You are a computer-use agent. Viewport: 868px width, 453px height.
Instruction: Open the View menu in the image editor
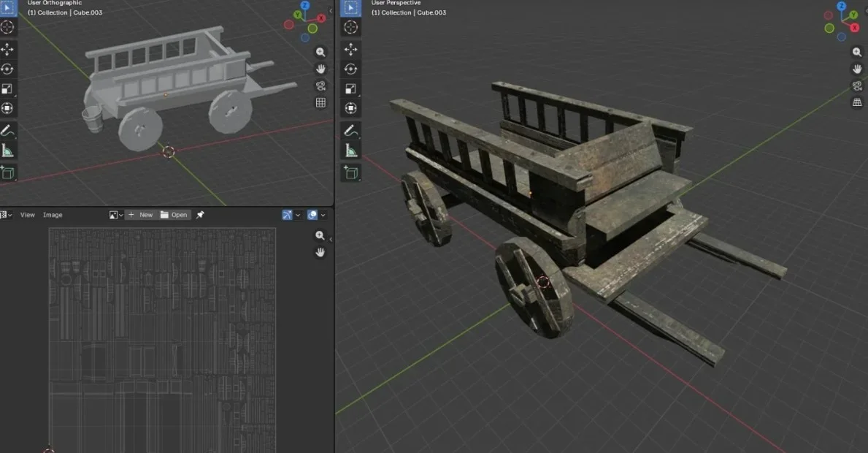click(x=28, y=215)
